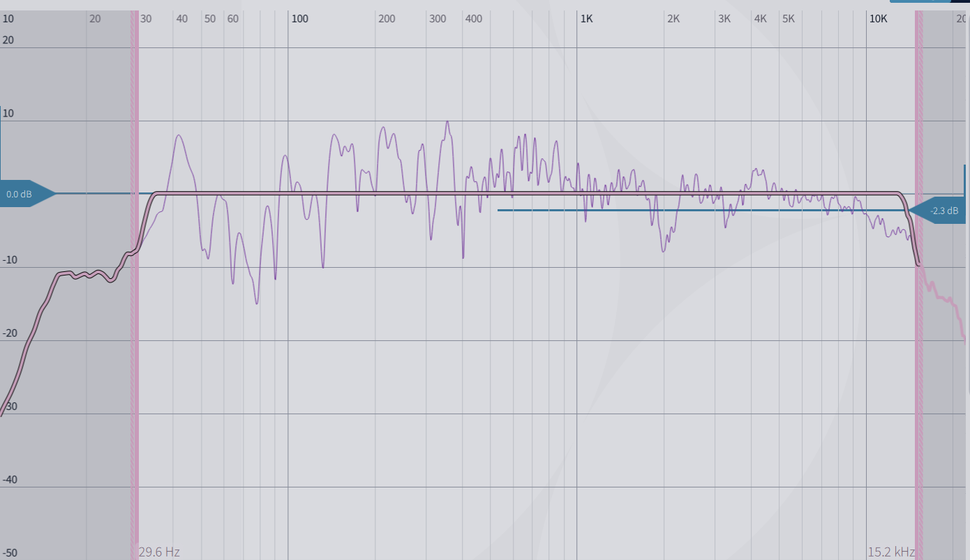Click the 400 Hz frequency axis label
This screenshot has width=970, height=560.
pyautogui.click(x=473, y=19)
